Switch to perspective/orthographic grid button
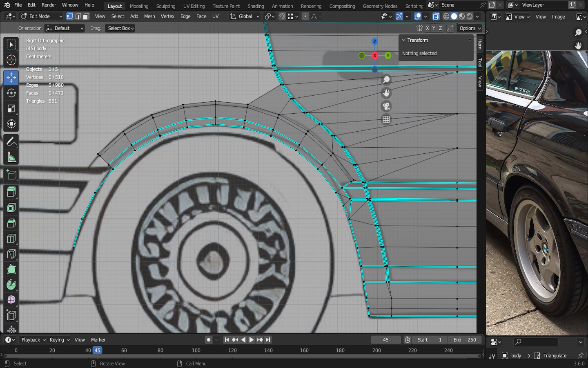This screenshot has height=368, width=588. tap(386, 119)
